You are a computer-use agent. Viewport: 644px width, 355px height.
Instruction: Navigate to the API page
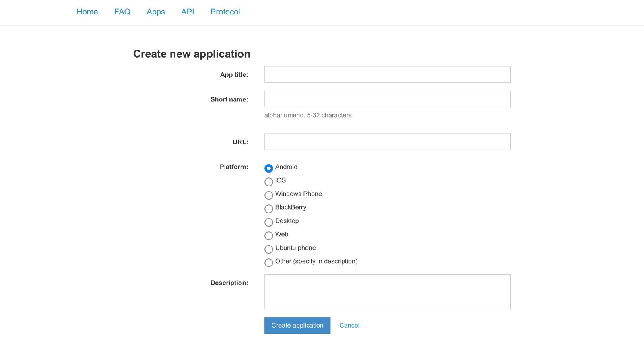coord(187,12)
